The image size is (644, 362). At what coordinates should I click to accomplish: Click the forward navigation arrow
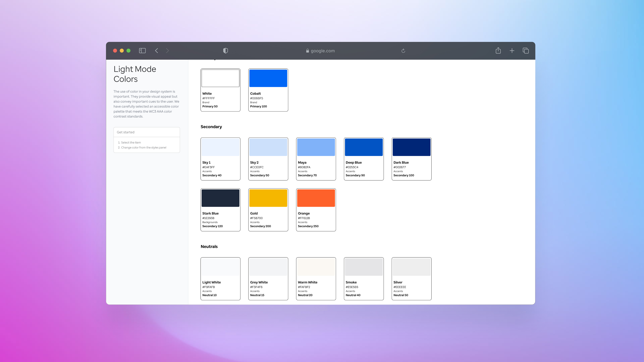tap(167, 51)
